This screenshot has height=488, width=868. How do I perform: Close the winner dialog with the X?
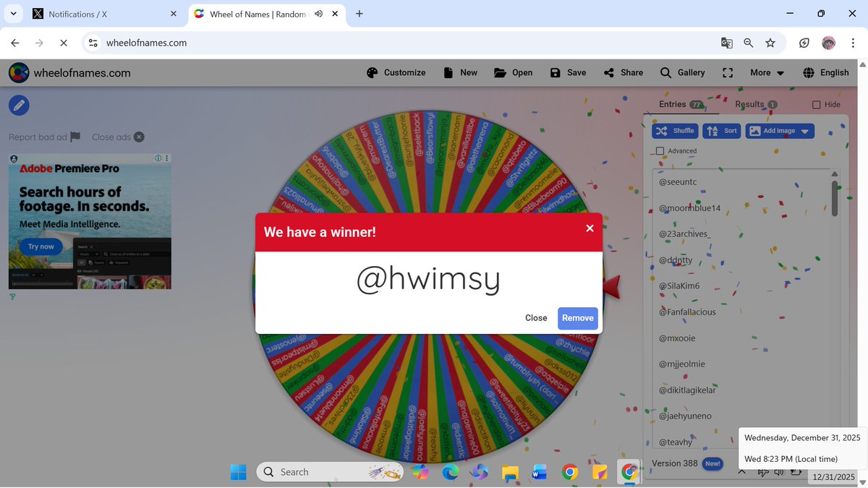click(590, 228)
